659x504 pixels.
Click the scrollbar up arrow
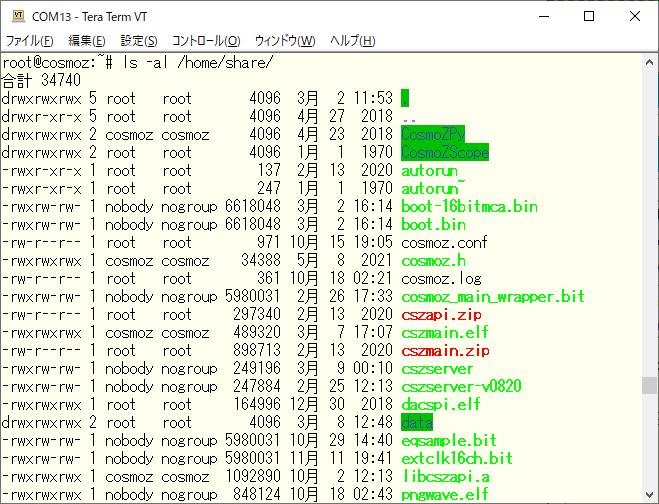pos(650,61)
